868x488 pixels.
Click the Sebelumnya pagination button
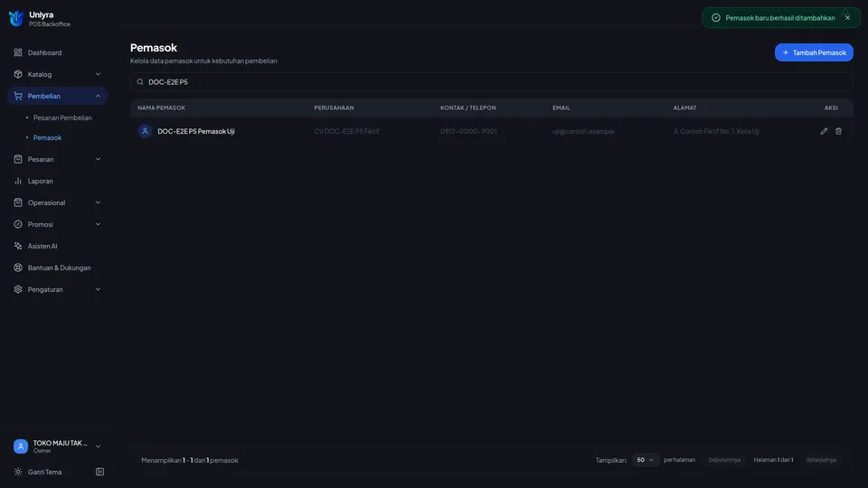[x=724, y=460]
